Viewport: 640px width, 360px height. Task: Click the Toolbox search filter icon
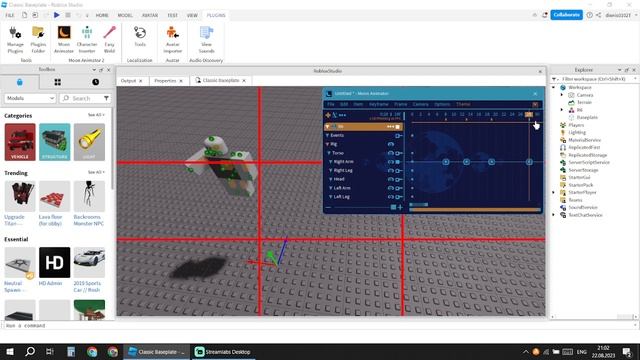click(x=106, y=98)
